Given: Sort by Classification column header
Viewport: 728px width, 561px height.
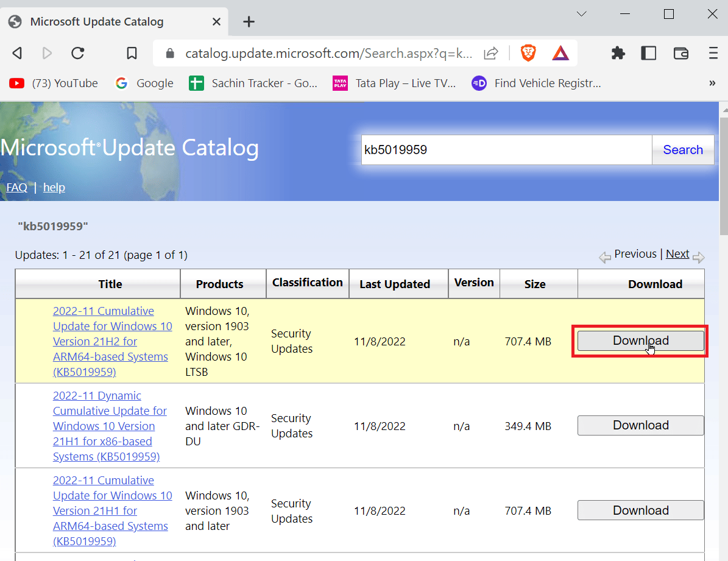Looking at the screenshot, I should [x=308, y=283].
